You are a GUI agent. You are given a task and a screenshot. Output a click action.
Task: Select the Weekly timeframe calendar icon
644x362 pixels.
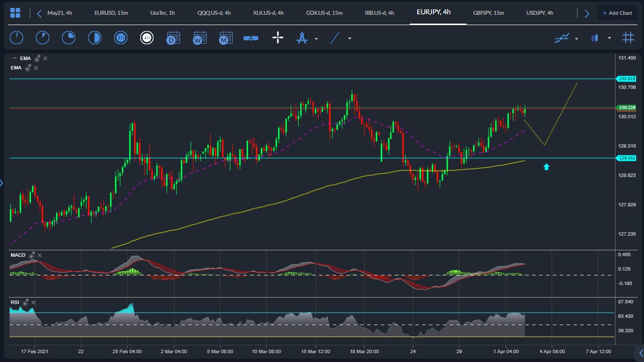200,37
